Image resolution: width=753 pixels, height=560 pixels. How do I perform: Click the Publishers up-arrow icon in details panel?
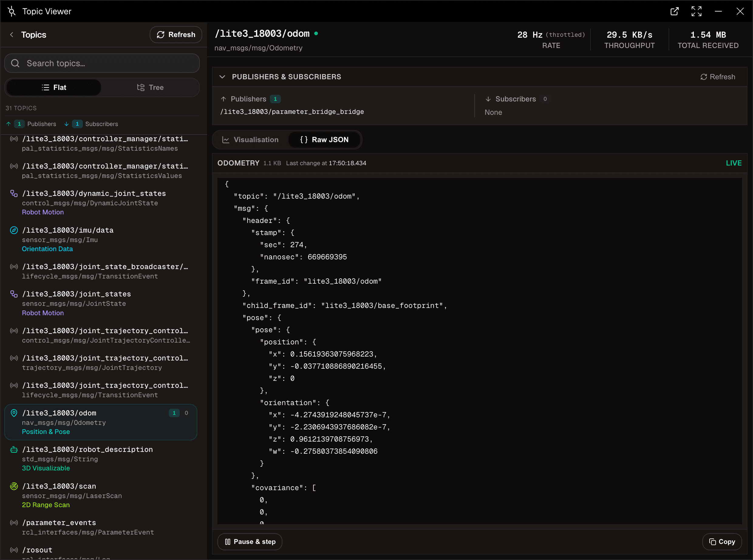[223, 99]
